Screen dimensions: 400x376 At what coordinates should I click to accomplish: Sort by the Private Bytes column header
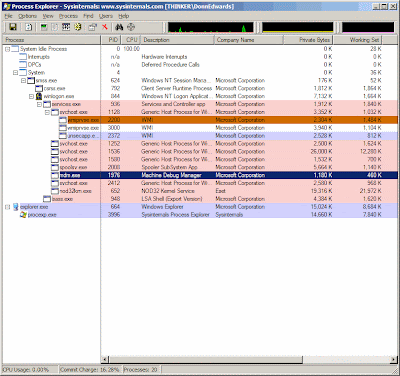point(308,40)
